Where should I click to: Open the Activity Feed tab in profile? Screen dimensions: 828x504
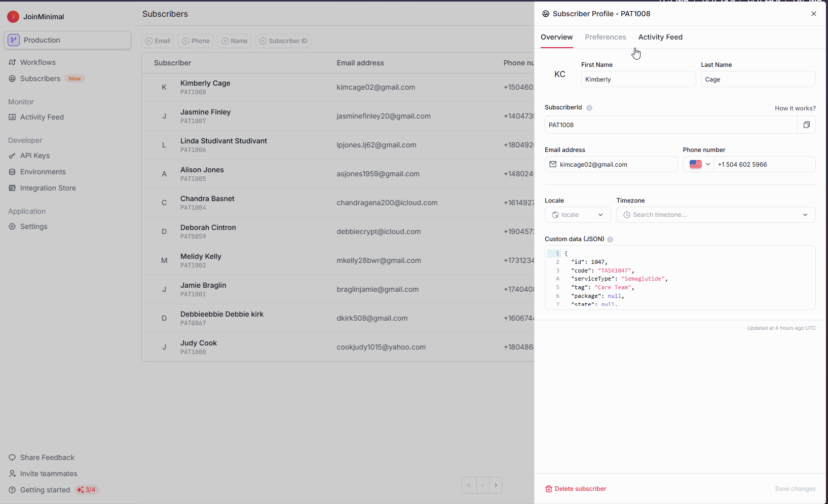tap(660, 37)
